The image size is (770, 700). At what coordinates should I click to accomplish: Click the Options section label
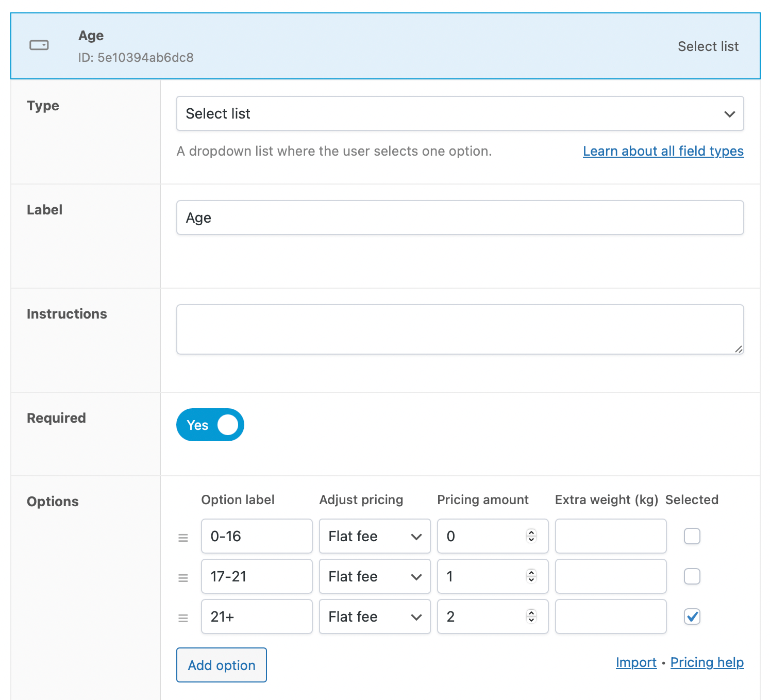(x=53, y=501)
